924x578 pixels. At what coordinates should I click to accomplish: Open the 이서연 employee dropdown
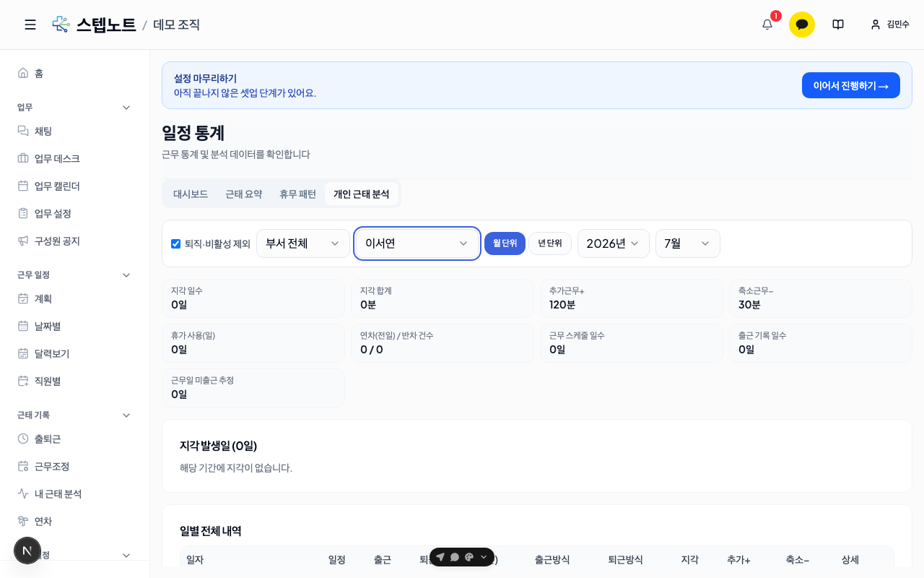pyautogui.click(x=417, y=243)
